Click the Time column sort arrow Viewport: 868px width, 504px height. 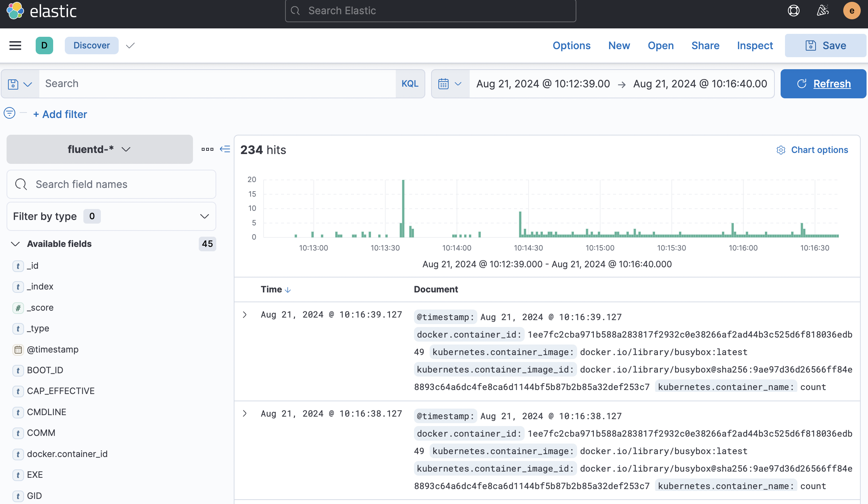(288, 290)
